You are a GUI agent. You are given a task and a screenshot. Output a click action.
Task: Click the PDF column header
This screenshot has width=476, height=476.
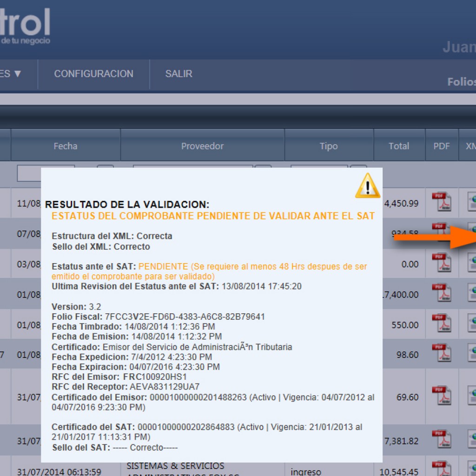click(442, 146)
